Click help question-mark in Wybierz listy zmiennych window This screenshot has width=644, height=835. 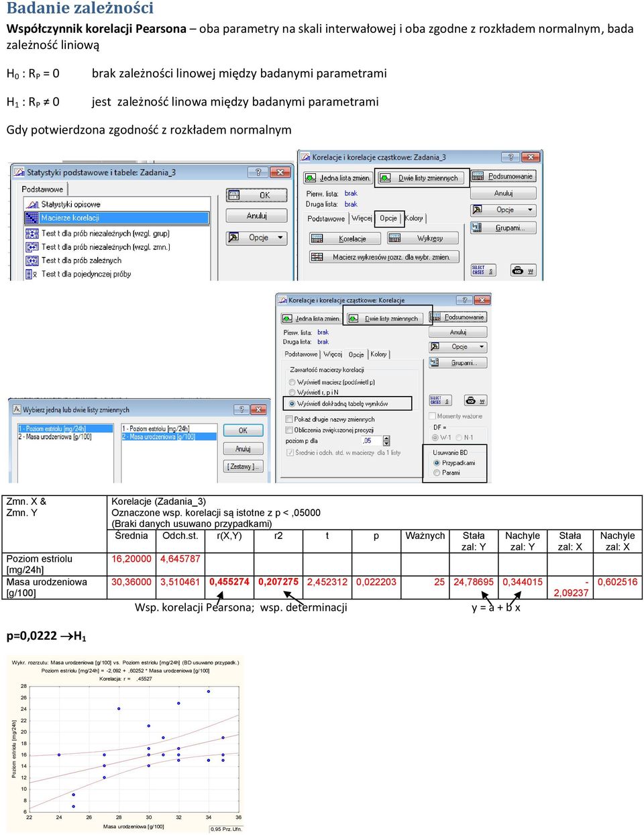[x=241, y=409]
